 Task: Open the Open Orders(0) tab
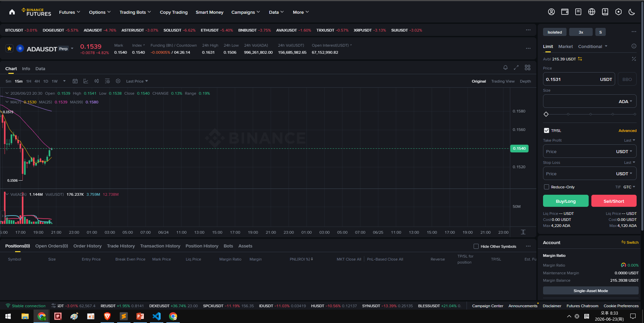coord(52,246)
